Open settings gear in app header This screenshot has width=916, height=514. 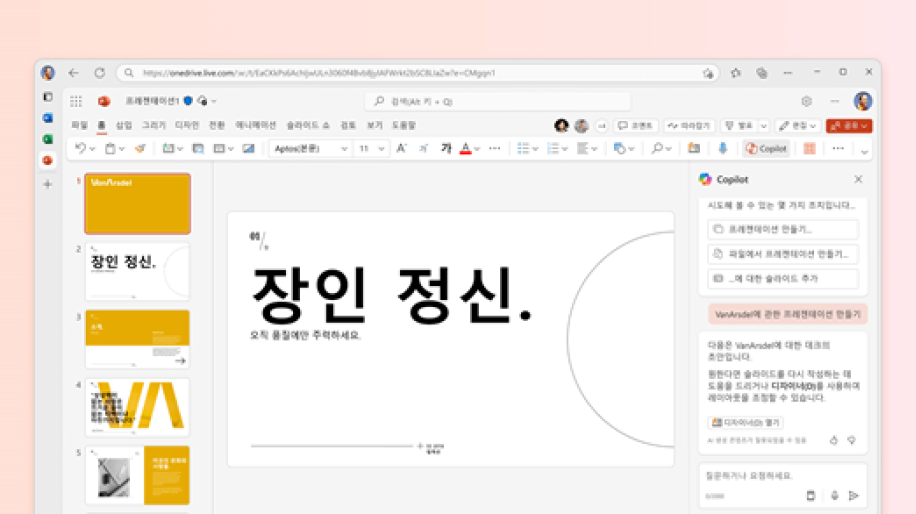tap(807, 101)
